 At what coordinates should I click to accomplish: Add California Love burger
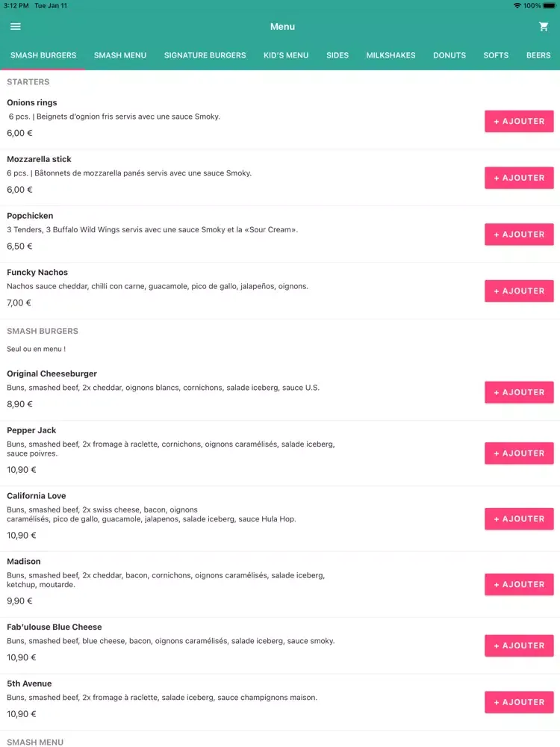pos(519,519)
